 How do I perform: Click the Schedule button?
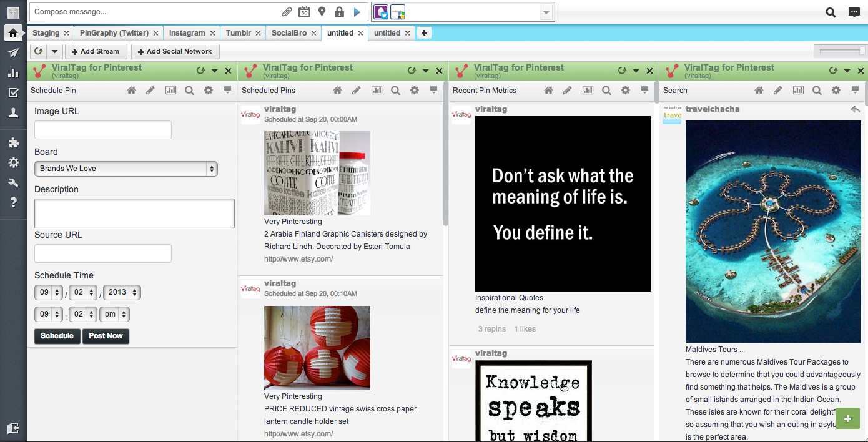point(57,336)
